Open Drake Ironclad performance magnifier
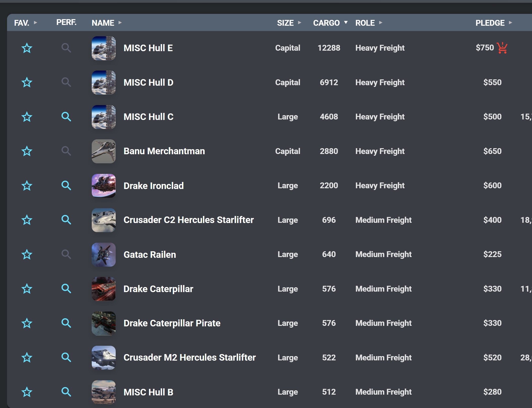Viewport: 532px width, 408px height. [x=66, y=185]
